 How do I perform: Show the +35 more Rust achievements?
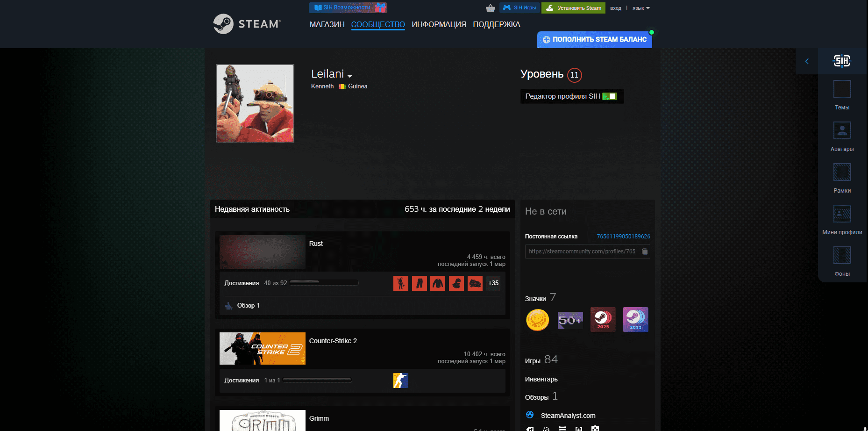493,283
